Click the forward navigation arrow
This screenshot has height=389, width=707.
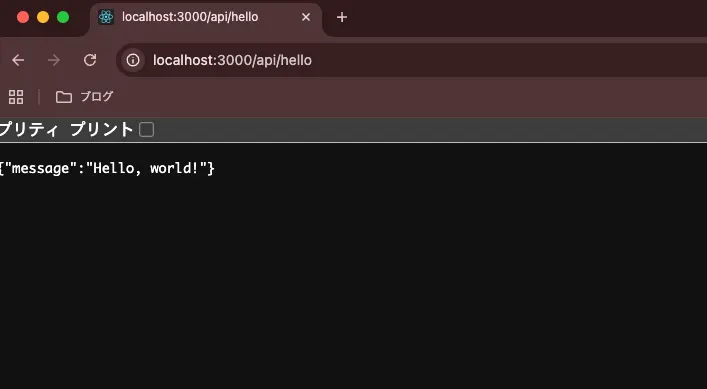click(54, 60)
